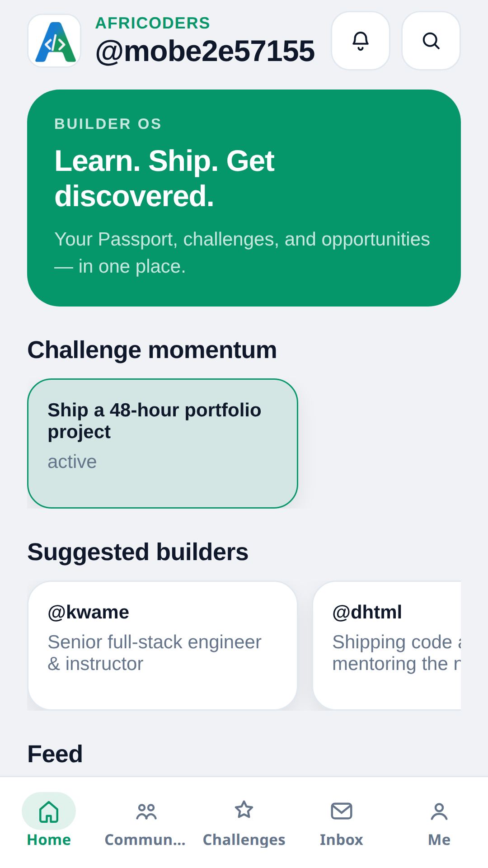This screenshot has width=488, height=868.
Task: Tap the Builder OS green banner
Action: [x=244, y=198]
